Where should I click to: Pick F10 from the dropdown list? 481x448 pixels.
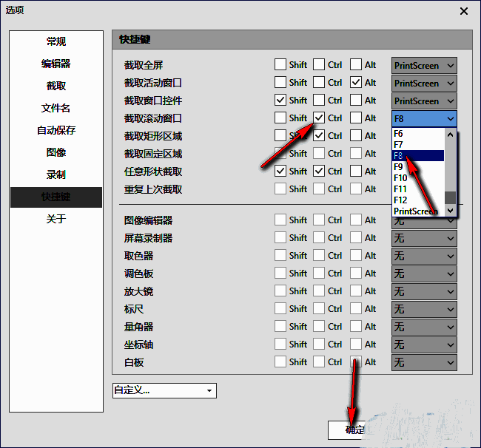418,178
